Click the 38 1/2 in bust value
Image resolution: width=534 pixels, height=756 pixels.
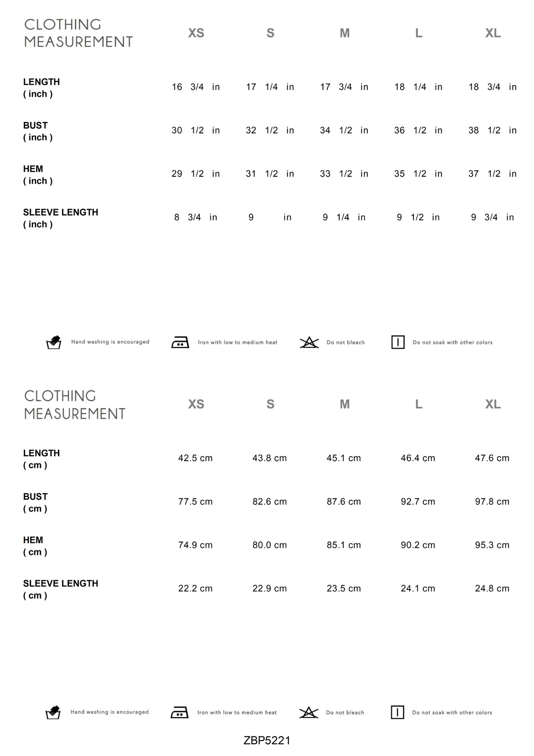[x=492, y=130]
